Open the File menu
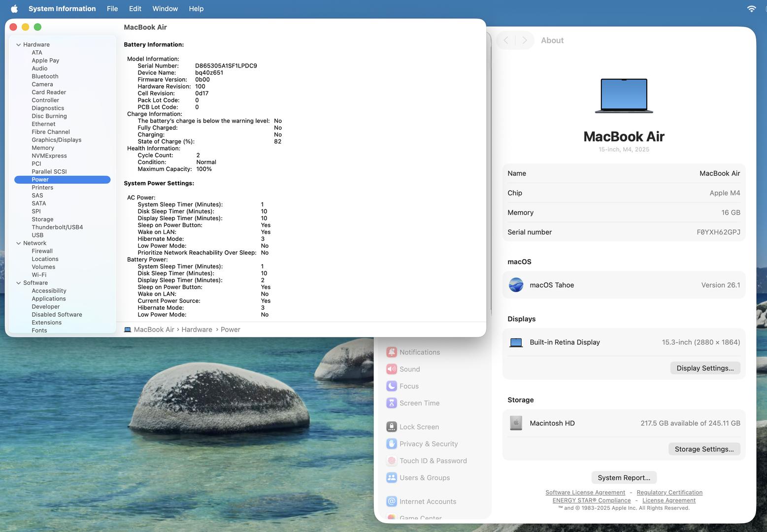 pyautogui.click(x=112, y=9)
